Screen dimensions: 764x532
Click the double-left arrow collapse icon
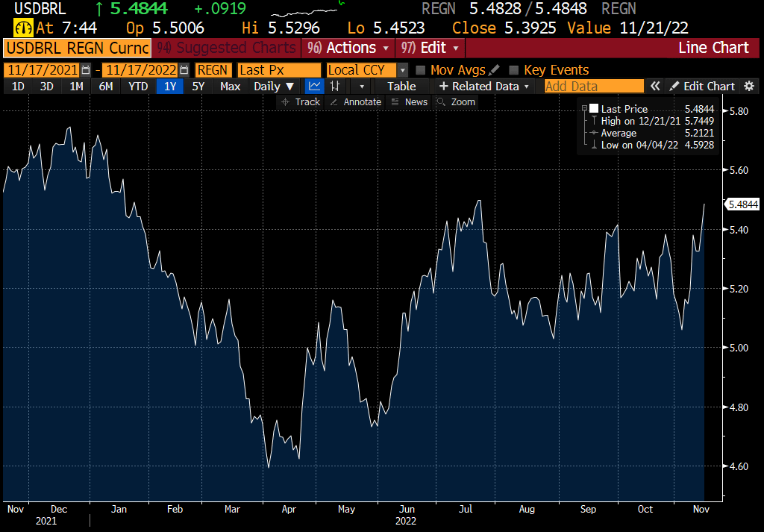click(655, 87)
